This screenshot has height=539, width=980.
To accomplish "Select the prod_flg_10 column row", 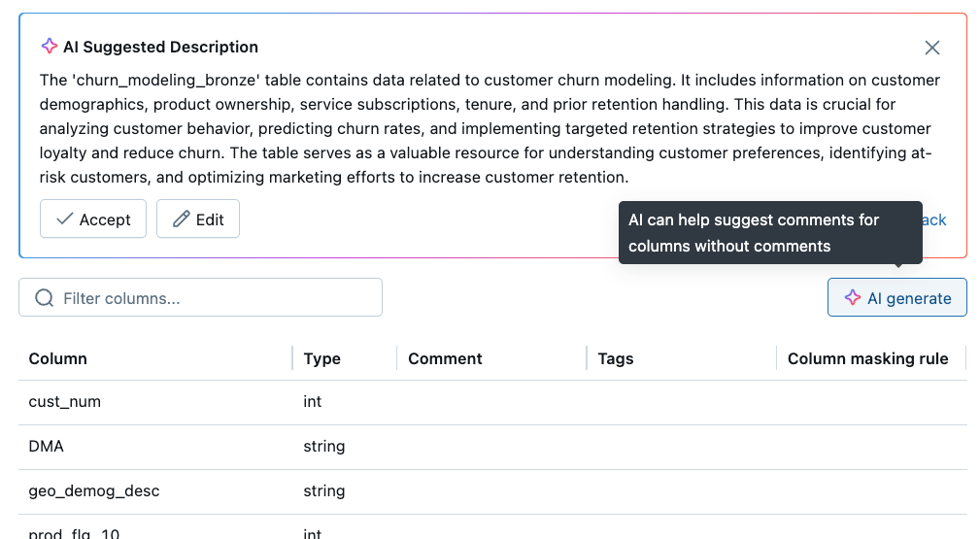I will (74, 532).
